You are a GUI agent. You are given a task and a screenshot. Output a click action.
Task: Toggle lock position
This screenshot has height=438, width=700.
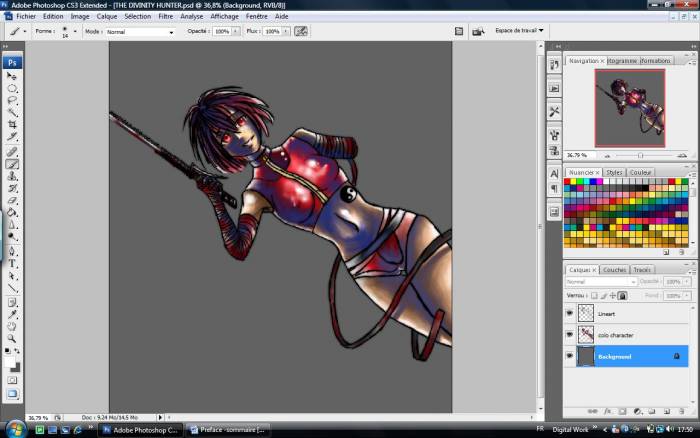[613, 296]
